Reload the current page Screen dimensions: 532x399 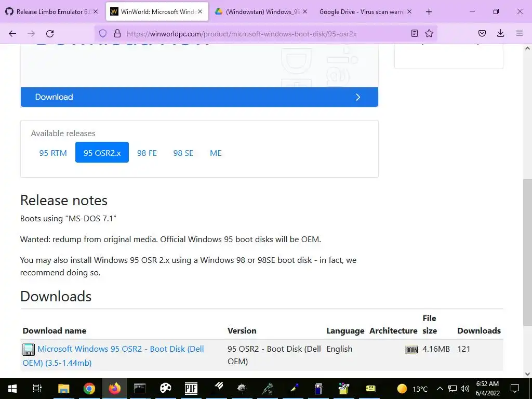point(50,34)
